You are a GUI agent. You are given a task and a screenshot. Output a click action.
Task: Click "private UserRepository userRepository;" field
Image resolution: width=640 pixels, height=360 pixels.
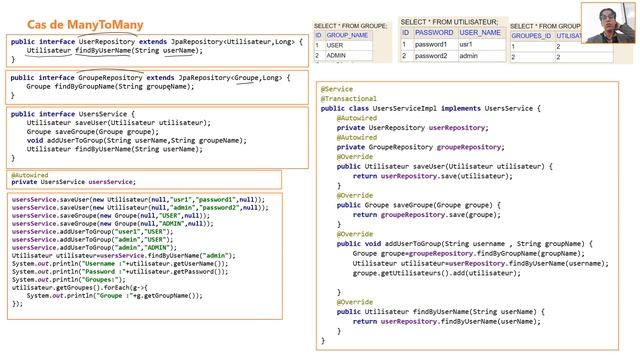(x=412, y=128)
